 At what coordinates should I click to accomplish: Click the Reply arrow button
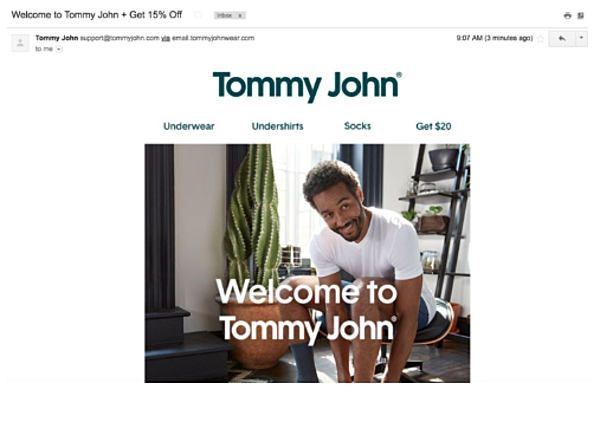(562, 39)
